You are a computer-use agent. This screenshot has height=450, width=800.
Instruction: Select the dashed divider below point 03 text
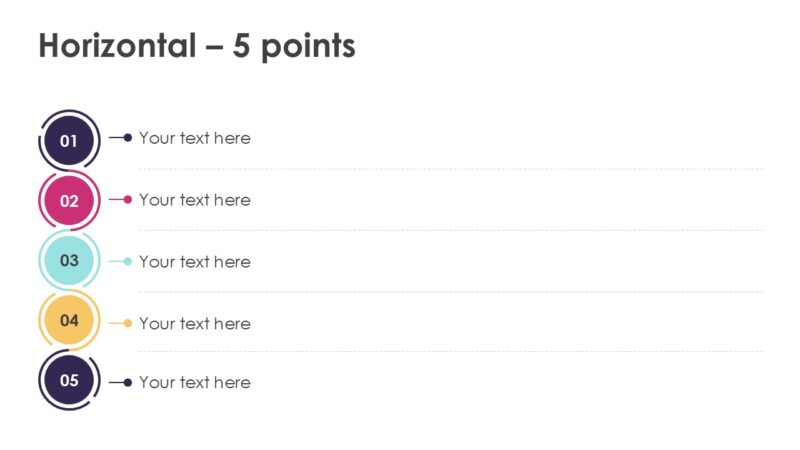click(450, 292)
